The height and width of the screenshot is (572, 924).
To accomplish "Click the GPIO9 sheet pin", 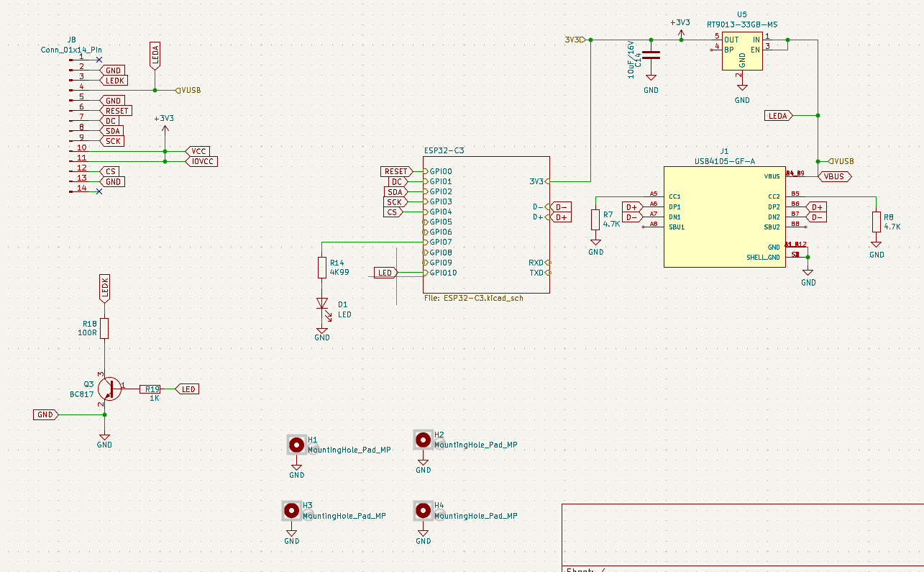I will tap(438, 263).
